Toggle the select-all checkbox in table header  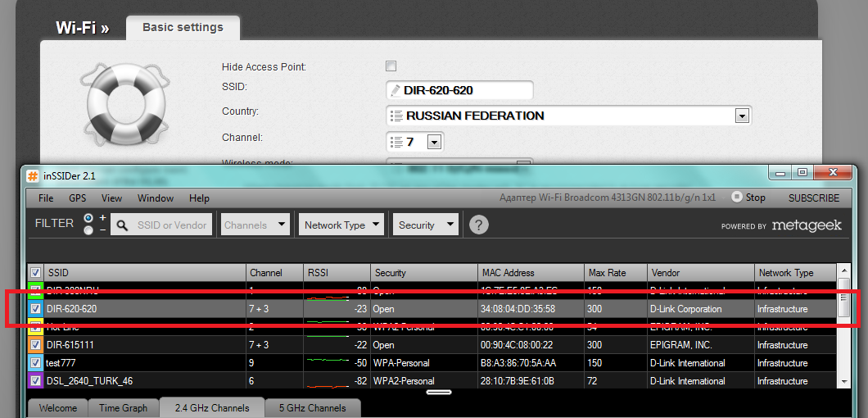coord(35,272)
